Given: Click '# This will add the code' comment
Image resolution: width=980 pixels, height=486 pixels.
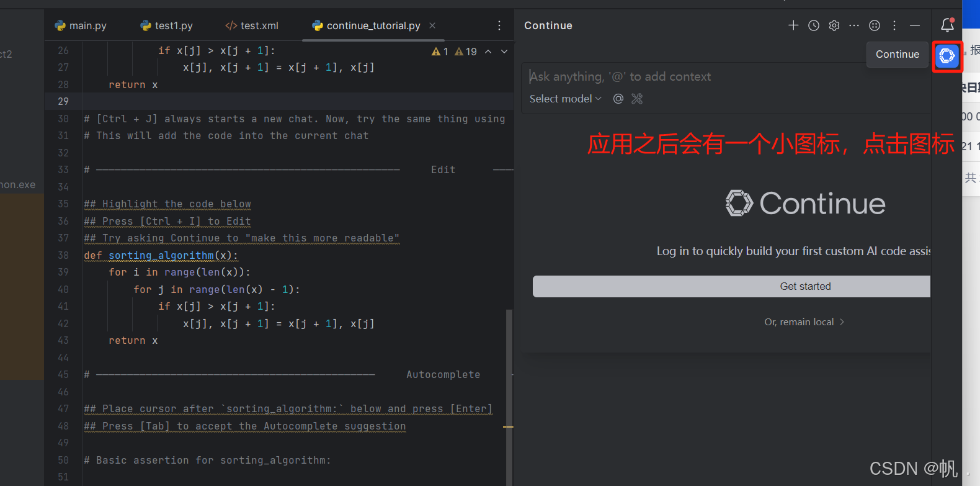Looking at the screenshot, I should point(226,136).
